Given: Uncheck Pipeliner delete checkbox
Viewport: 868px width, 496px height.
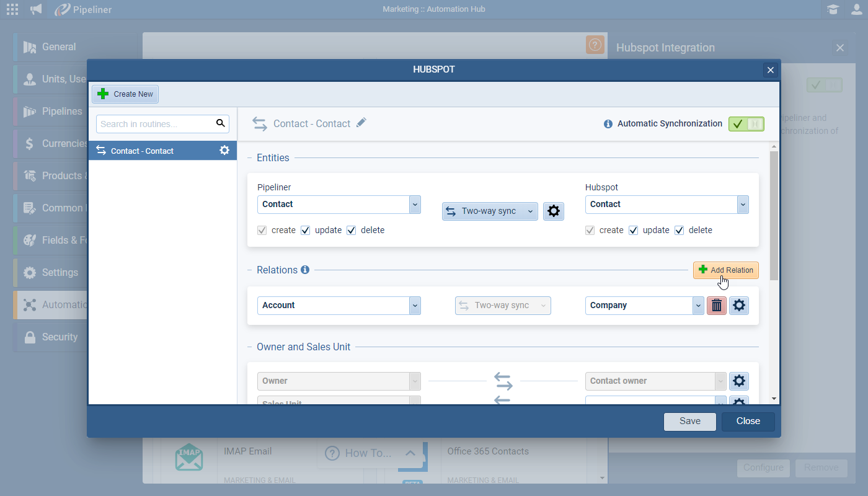Looking at the screenshot, I should click(351, 230).
